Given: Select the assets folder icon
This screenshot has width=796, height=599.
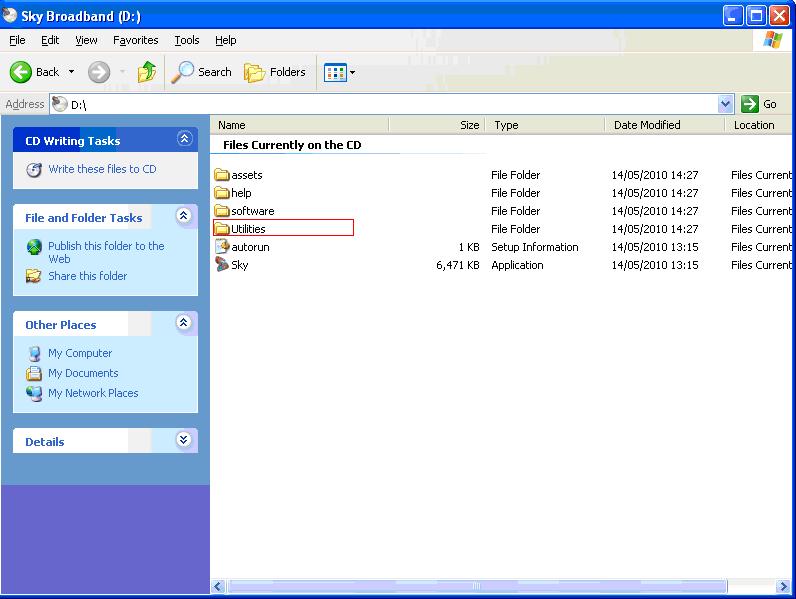Looking at the screenshot, I should click(222, 175).
